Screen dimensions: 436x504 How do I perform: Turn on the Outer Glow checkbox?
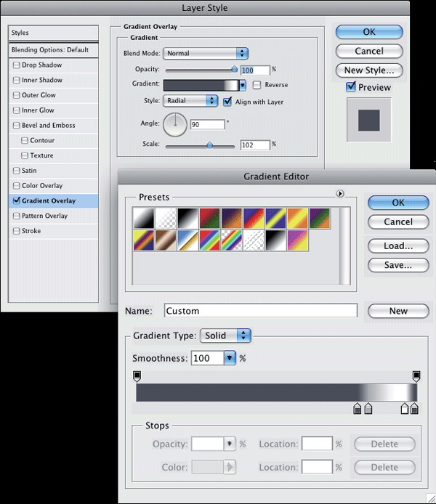click(16, 95)
